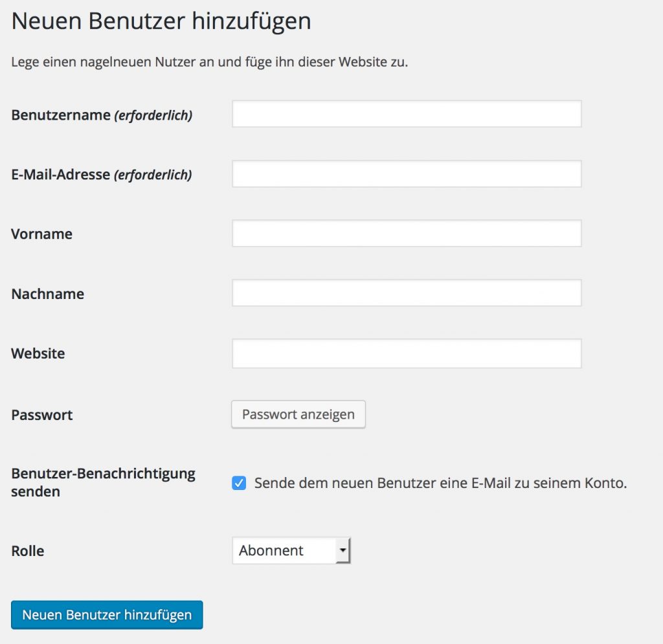Expand the Abonnent role selector
This screenshot has width=663, height=644.
[x=291, y=550]
